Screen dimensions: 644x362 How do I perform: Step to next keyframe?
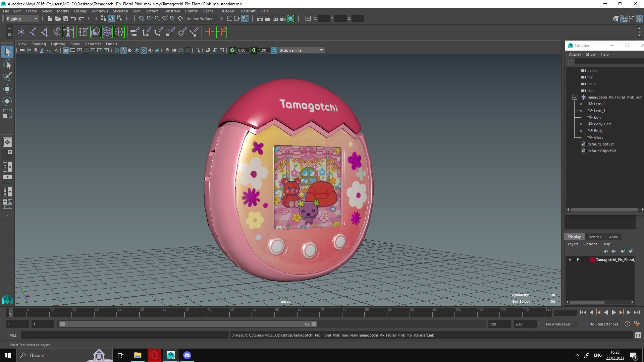coord(621,312)
